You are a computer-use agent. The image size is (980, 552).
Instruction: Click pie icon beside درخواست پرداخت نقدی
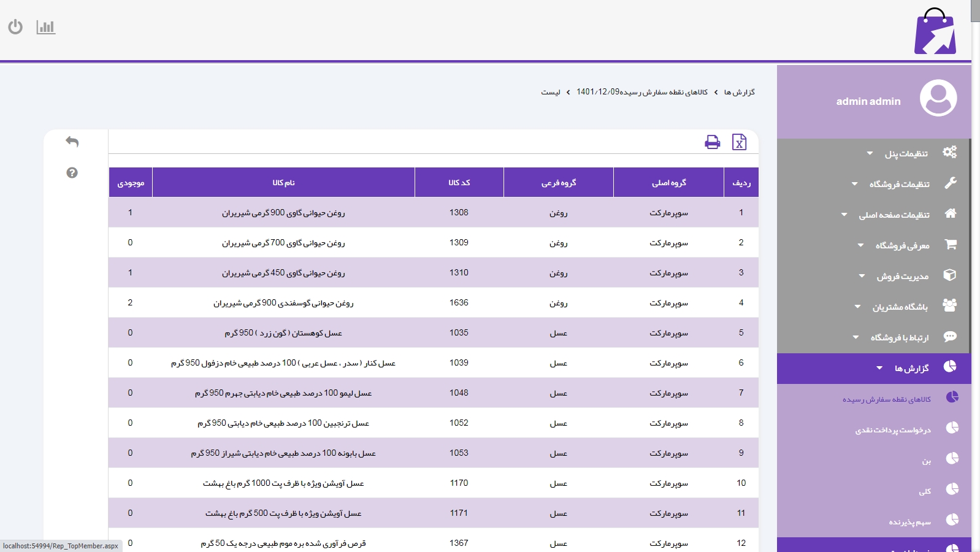pos(952,428)
